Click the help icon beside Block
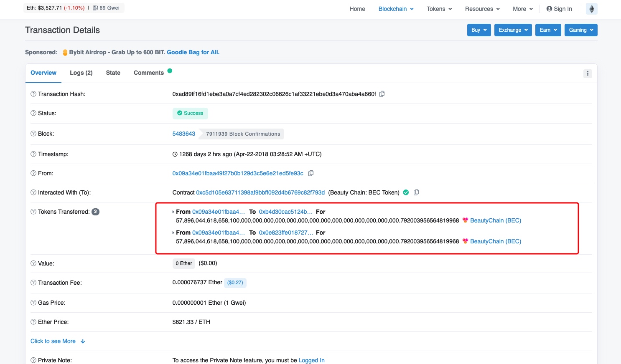The height and width of the screenshot is (364, 621). (x=33, y=134)
